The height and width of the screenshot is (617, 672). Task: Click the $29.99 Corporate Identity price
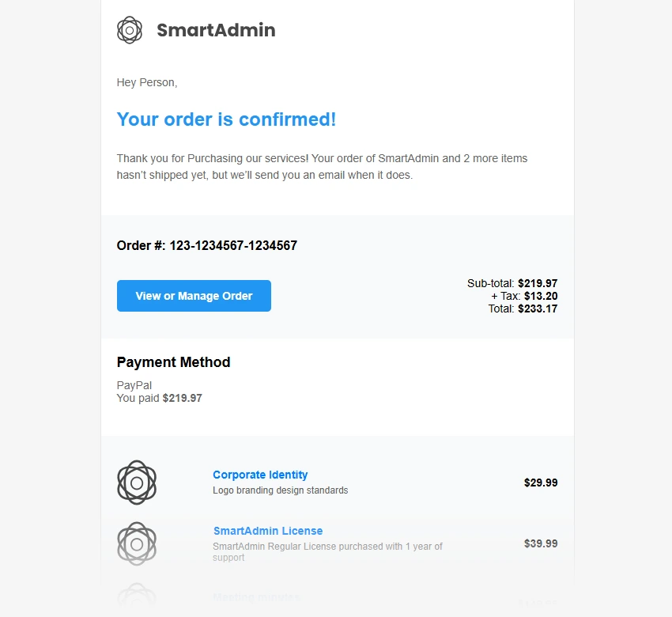pos(541,483)
